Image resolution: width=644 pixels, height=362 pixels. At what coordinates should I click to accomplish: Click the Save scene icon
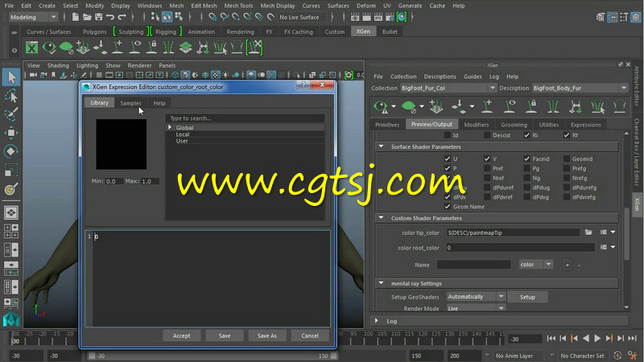click(98, 17)
